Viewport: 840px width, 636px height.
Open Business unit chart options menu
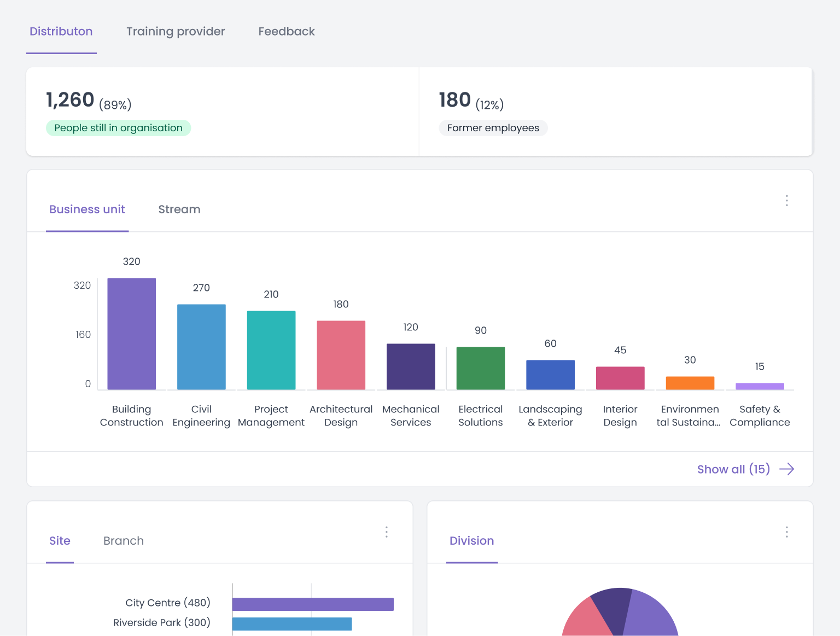coord(787,201)
